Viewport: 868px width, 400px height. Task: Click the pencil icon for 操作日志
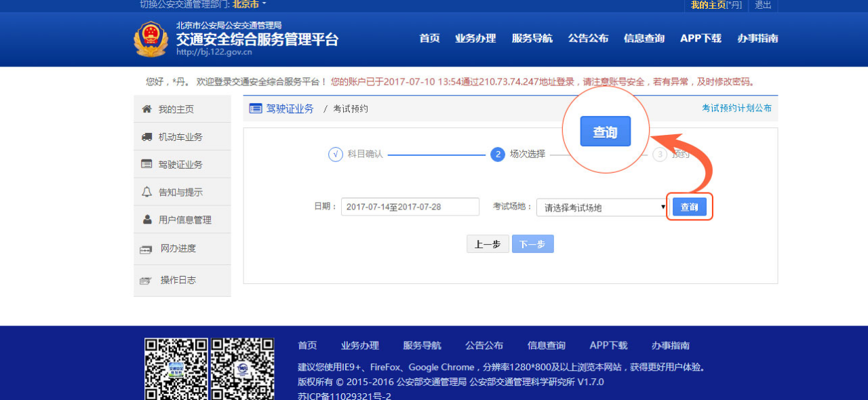coord(146,280)
